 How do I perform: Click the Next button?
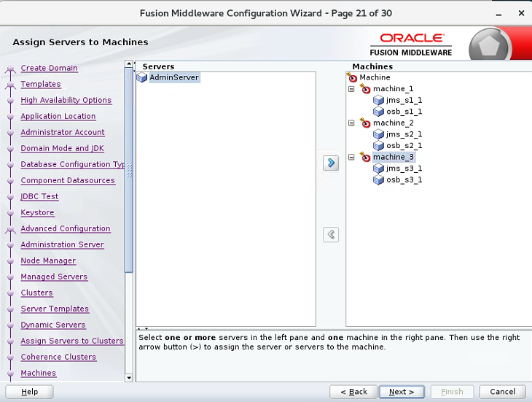tap(402, 392)
